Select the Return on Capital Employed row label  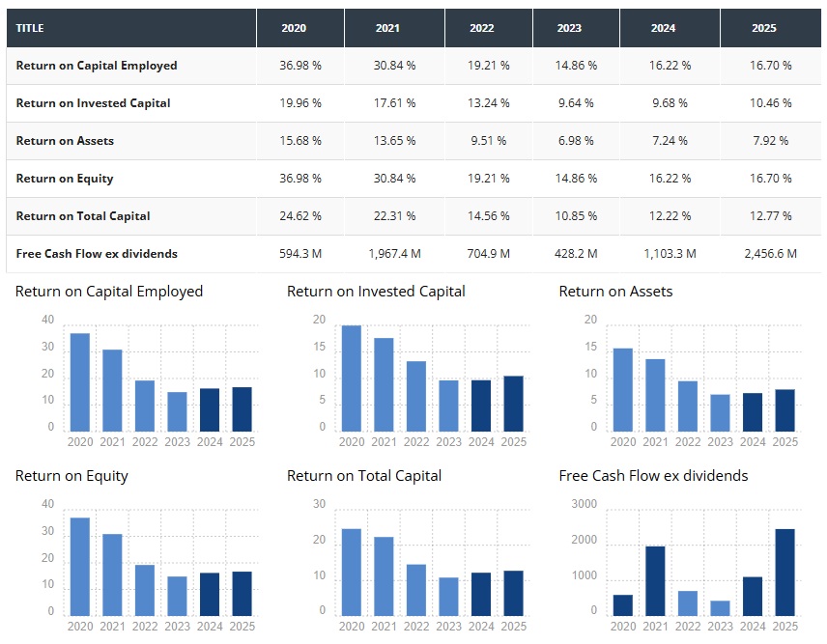(x=97, y=66)
